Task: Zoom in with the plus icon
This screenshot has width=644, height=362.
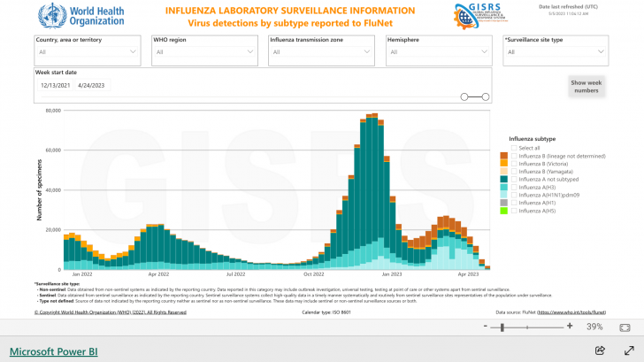Action: tap(569, 327)
